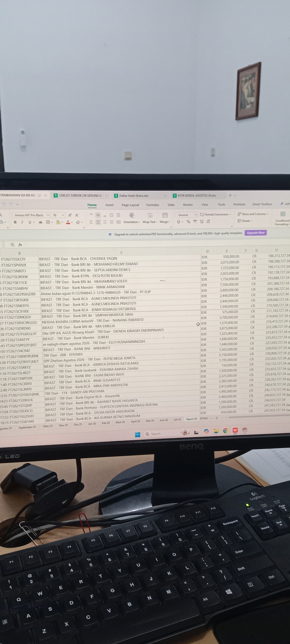The image size is (290, 644).
Task: Click the red font color swatch
Action: (x=68, y=222)
